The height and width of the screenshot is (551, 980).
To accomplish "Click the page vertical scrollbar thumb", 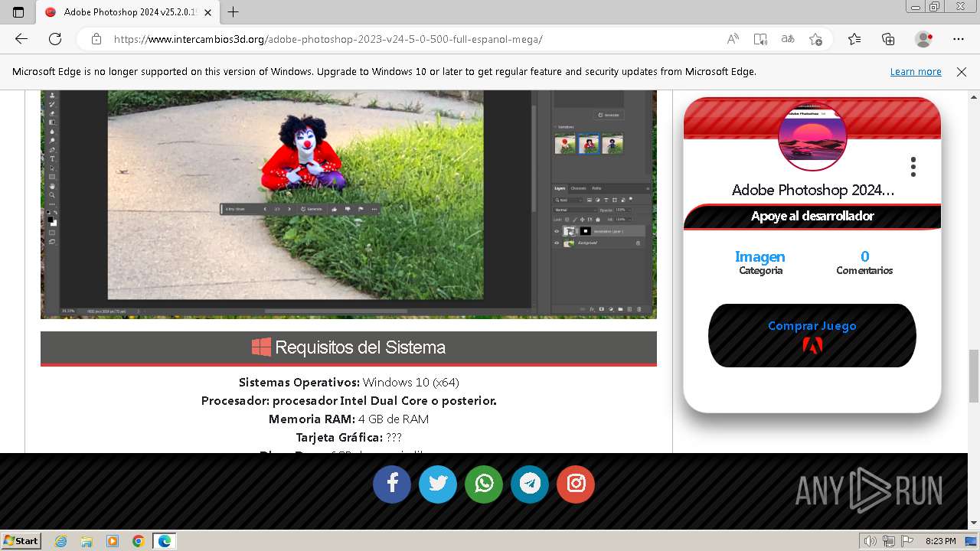I will click(973, 375).
